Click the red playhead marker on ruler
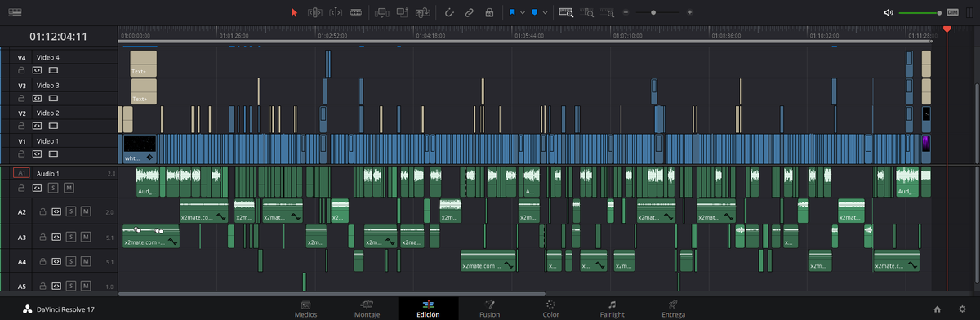980x320 pixels. [947, 29]
